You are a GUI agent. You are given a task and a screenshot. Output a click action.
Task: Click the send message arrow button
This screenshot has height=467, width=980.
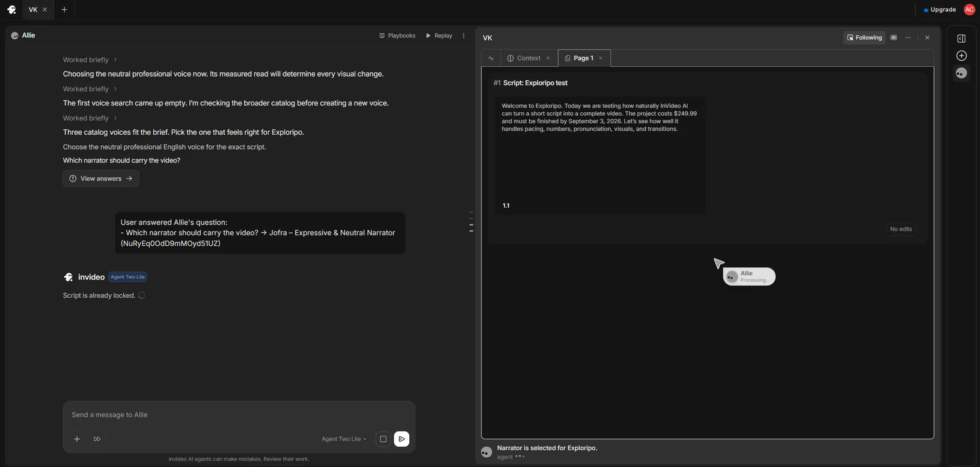(402, 439)
